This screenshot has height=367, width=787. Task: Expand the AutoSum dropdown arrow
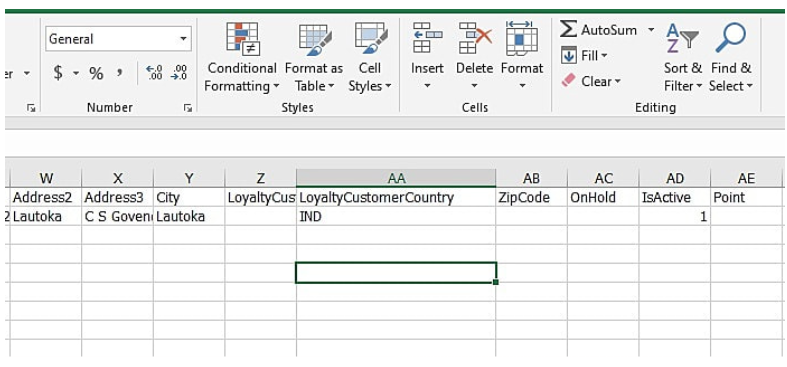point(651,30)
